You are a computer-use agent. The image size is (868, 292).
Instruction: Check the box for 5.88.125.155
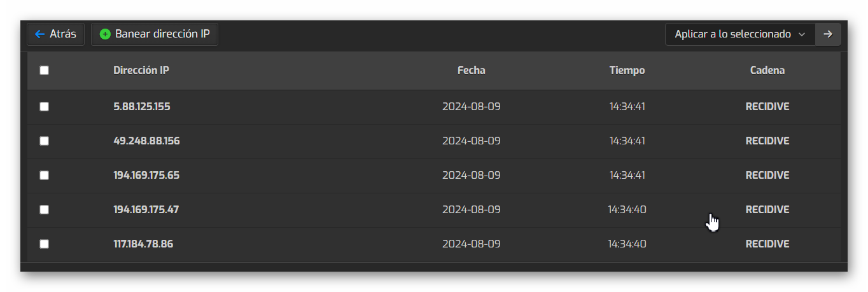pyautogui.click(x=44, y=107)
